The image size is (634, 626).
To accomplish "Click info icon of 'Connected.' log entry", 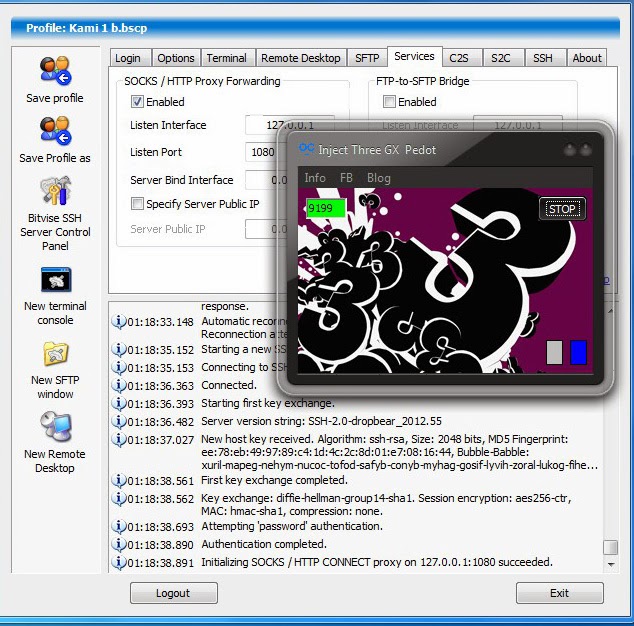I will click(x=118, y=385).
